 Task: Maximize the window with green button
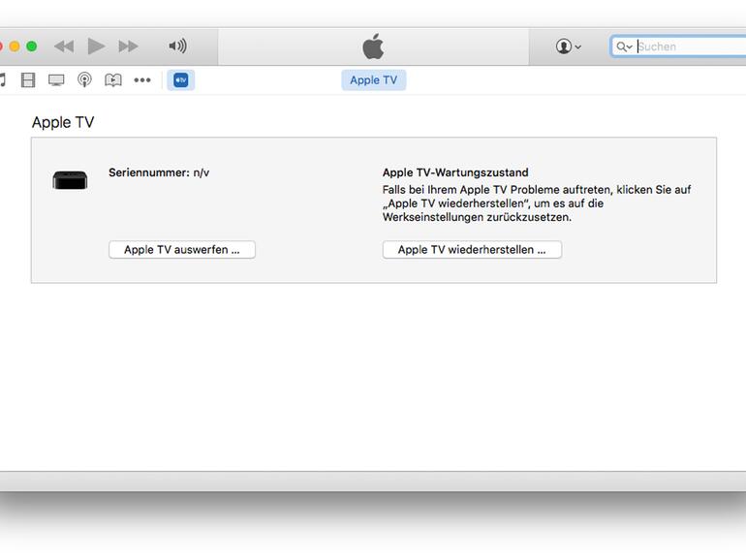coord(31,47)
